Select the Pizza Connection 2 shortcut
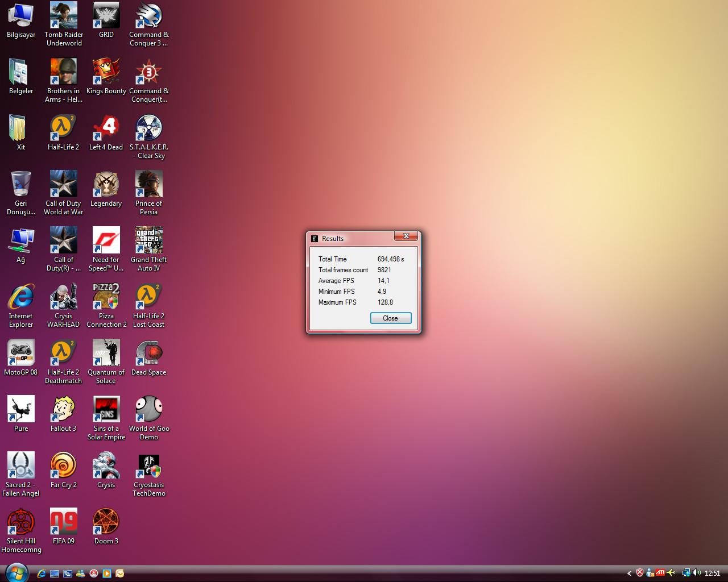Image resolution: width=728 pixels, height=582 pixels. click(106, 305)
